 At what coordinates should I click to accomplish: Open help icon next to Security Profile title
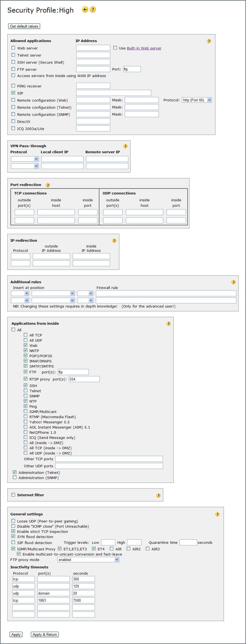coord(93,10)
